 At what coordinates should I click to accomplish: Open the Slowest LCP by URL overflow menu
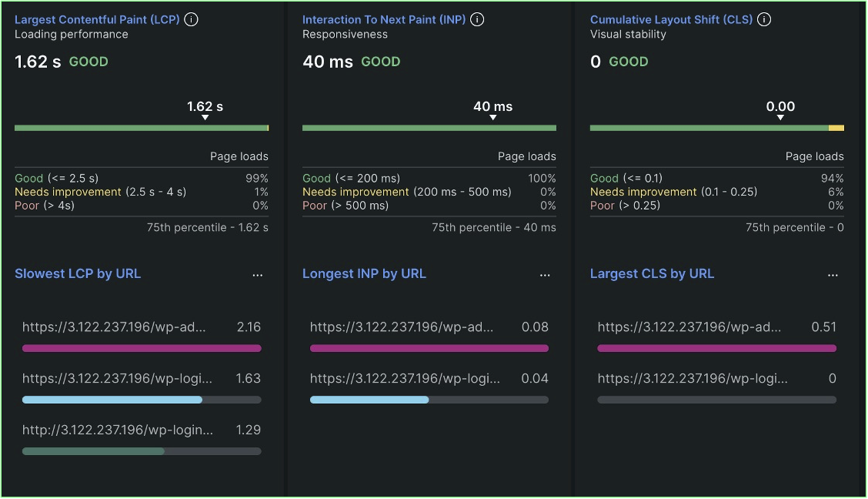point(258,274)
